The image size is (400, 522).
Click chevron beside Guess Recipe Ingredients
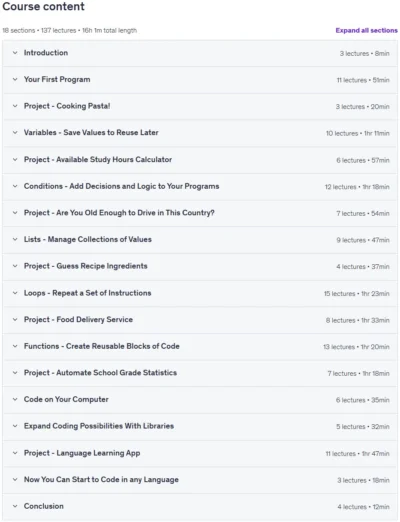pos(15,266)
